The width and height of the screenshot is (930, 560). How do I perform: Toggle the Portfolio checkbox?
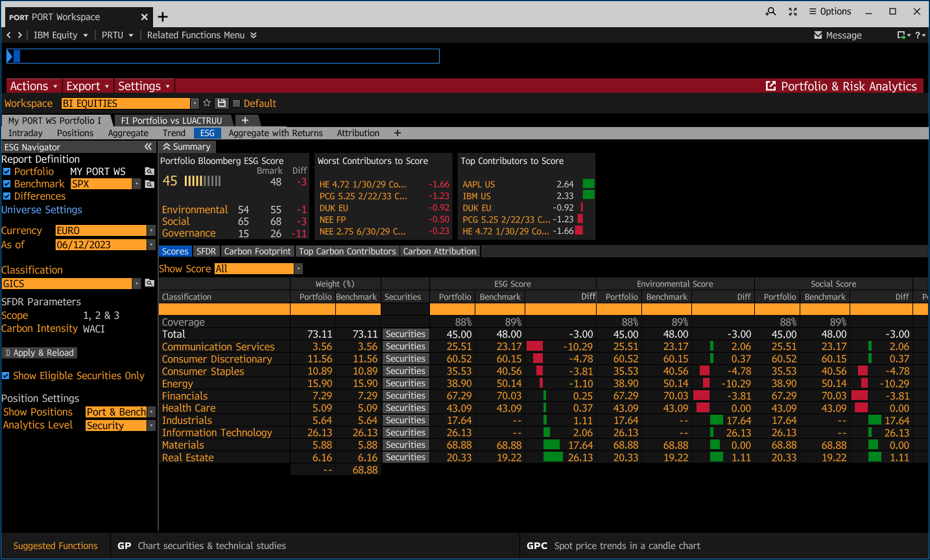pyautogui.click(x=6, y=172)
